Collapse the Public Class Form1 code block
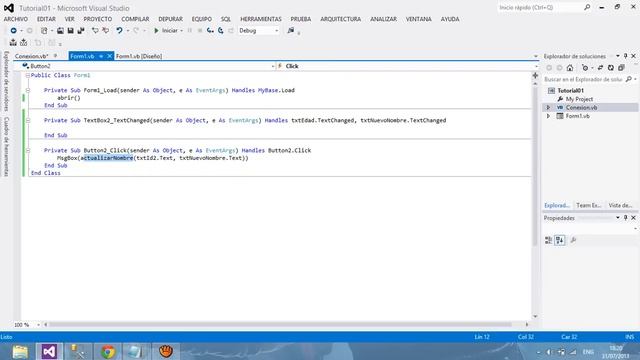This screenshot has width=640, height=360. coord(27,76)
